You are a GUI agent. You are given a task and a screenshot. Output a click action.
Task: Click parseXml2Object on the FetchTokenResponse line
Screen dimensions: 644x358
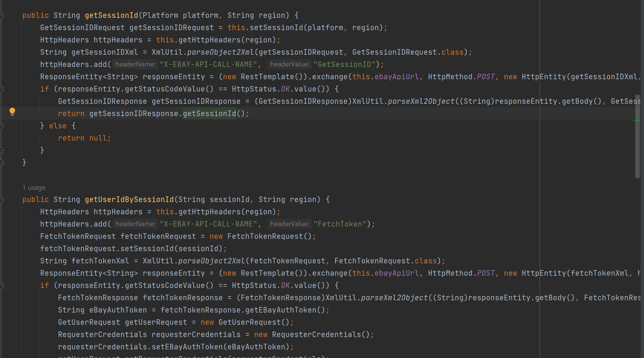(394, 298)
